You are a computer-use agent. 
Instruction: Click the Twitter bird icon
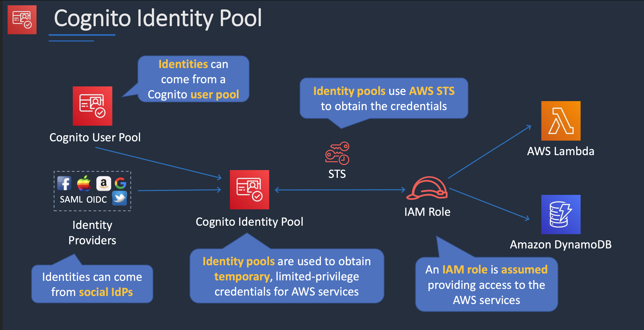click(119, 198)
